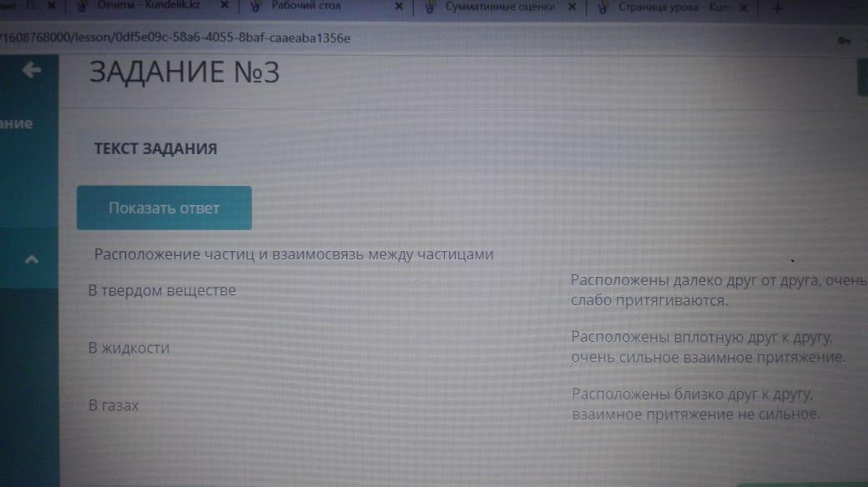
Task: Close the Суммативные оценки tab
Action: click(x=573, y=8)
